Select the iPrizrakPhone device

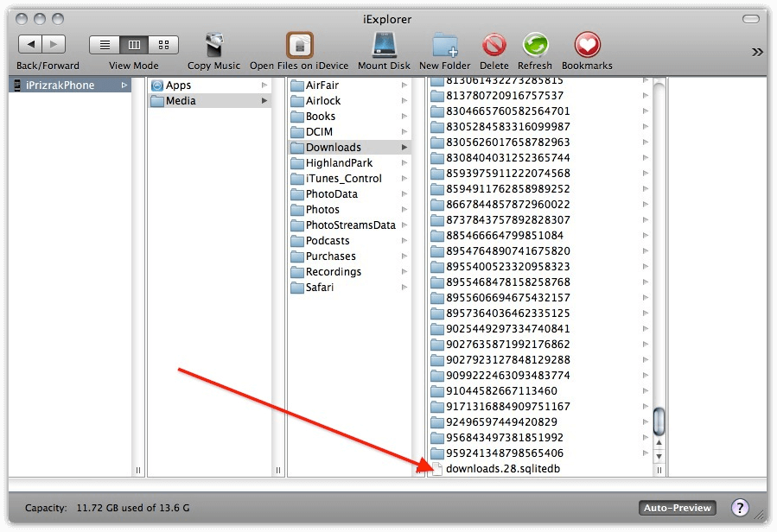[x=70, y=85]
